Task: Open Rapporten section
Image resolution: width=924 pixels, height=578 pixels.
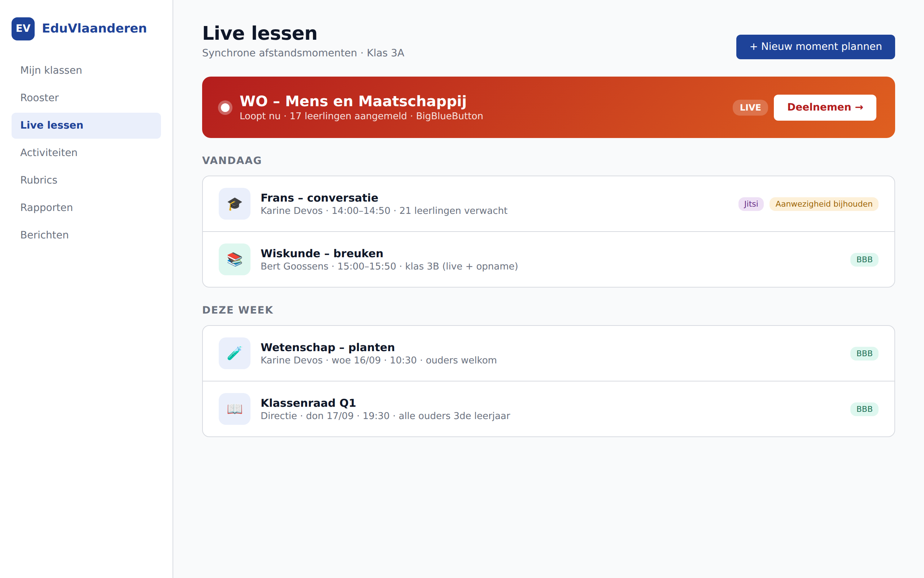Action: coord(86,208)
